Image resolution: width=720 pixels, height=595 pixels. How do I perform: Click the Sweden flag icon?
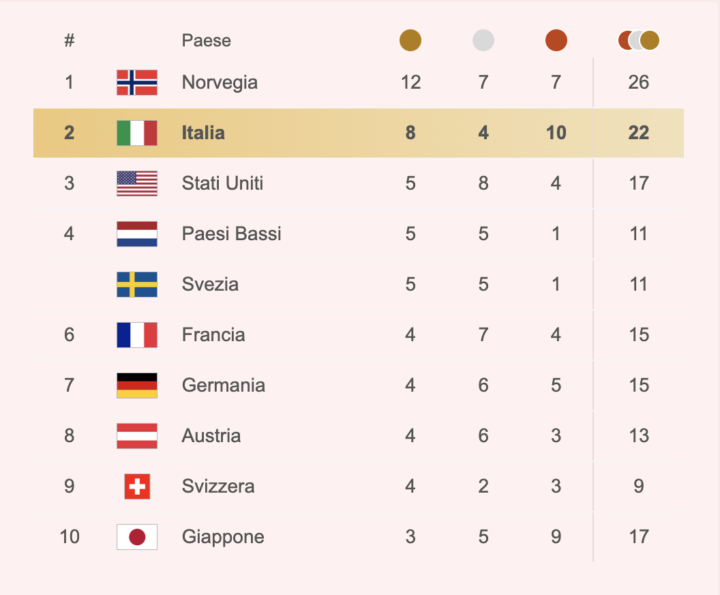click(x=137, y=284)
